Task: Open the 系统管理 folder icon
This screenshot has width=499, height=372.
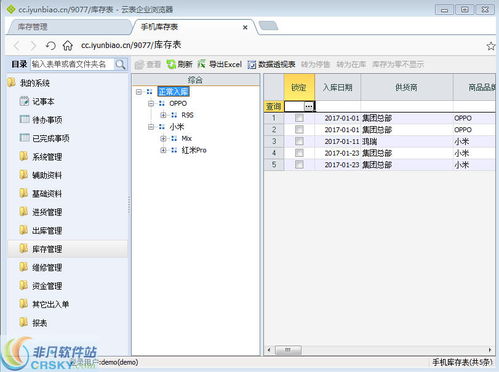Action: tap(24, 156)
